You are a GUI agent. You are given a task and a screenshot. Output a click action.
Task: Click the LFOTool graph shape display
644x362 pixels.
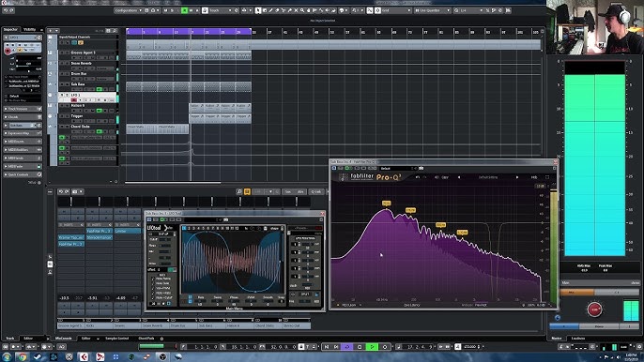click(232, 262)
